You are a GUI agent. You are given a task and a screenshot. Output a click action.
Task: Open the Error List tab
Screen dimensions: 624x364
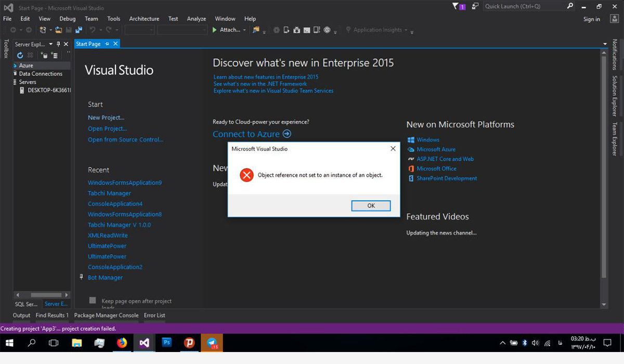tap(154, 315)
